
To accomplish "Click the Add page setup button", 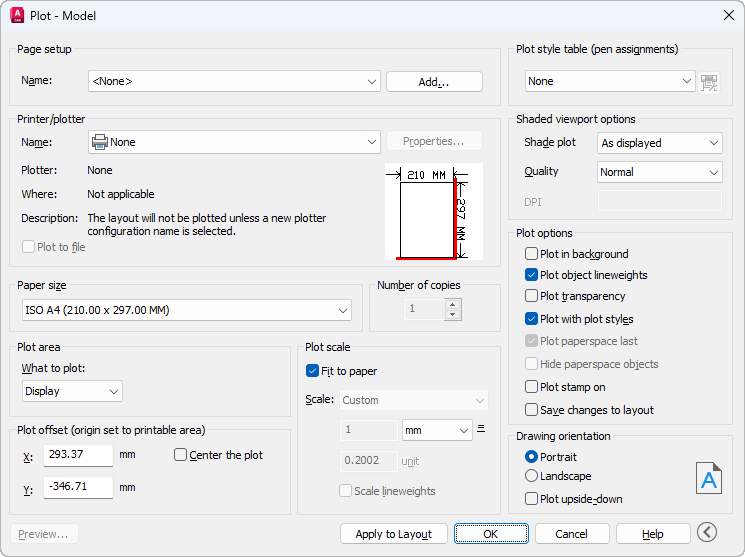I will click(x=434, y=82).
